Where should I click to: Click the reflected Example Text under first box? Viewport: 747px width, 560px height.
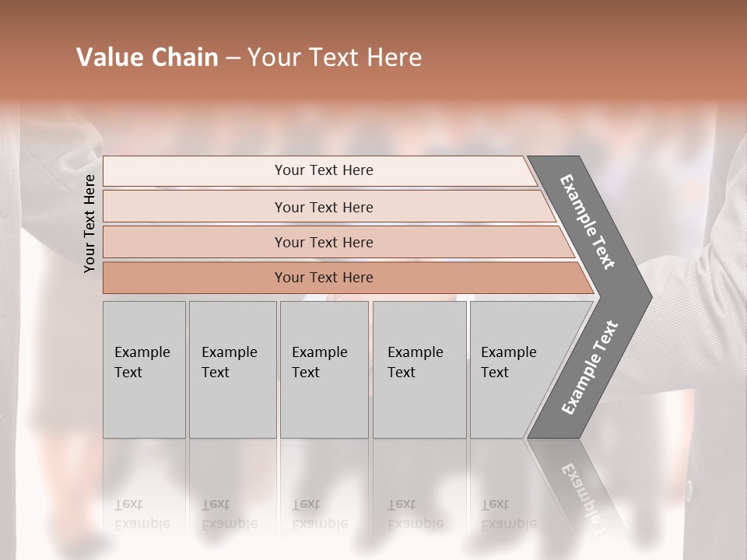pyautogui.click(x=142, y=515)
